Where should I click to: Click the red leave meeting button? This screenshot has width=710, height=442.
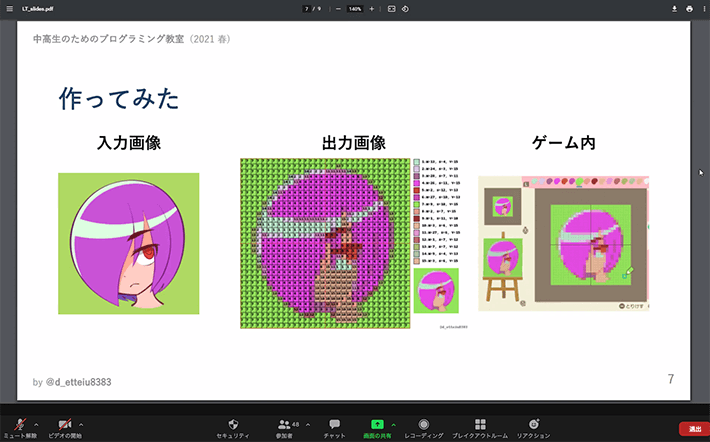click(694, 428)
